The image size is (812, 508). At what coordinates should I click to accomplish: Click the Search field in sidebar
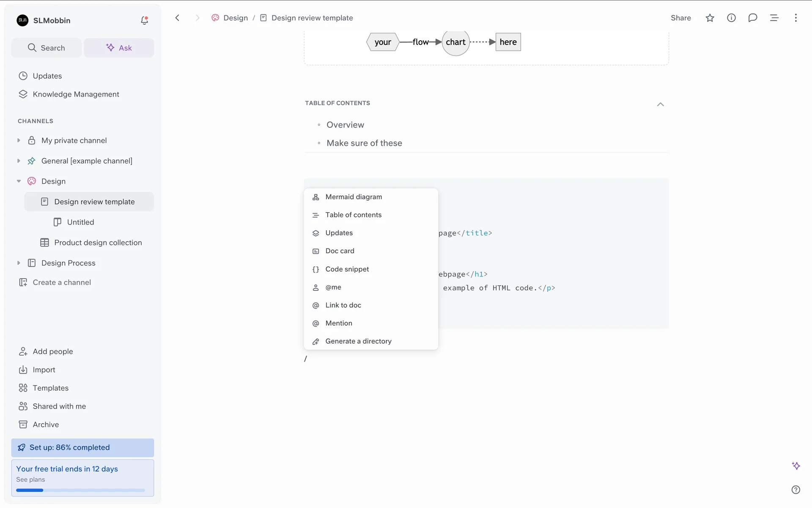point(47,48)
